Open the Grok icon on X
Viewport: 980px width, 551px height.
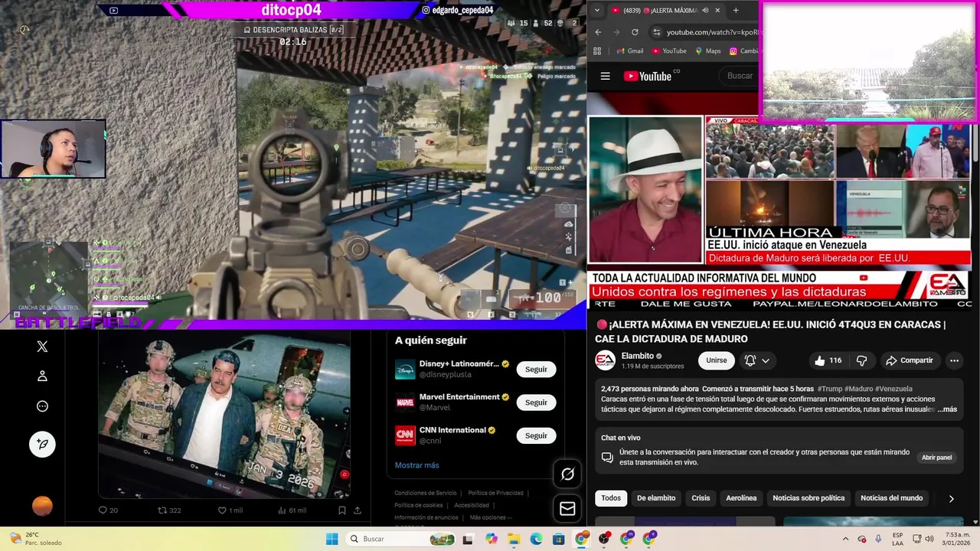coord(567,474)
